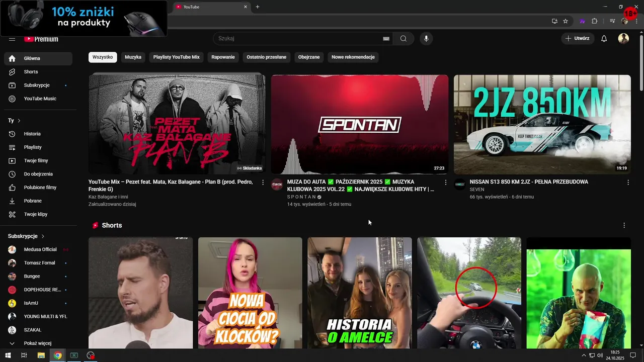644x362 pixels.
Task: Open Windows Start menu
Action: pos(8,355)
